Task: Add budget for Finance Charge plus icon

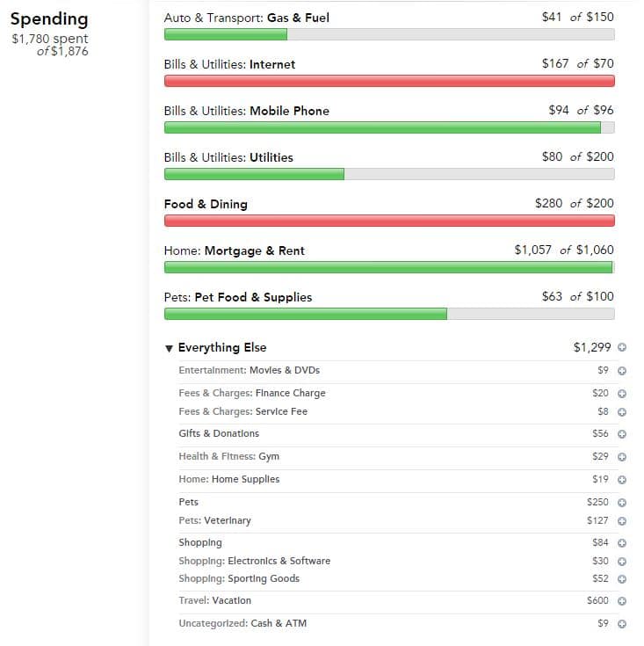Action: pyautogui.click(x=622, y=394)
